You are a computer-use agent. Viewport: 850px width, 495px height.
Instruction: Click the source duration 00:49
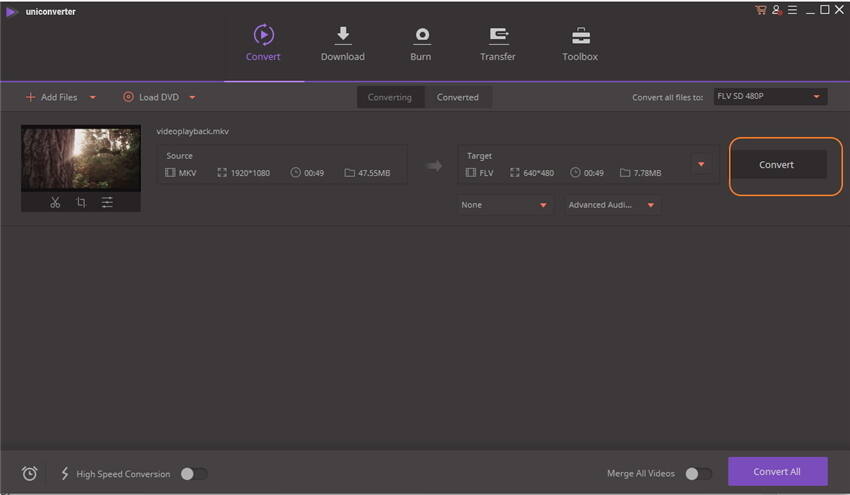tap(314, 173)
